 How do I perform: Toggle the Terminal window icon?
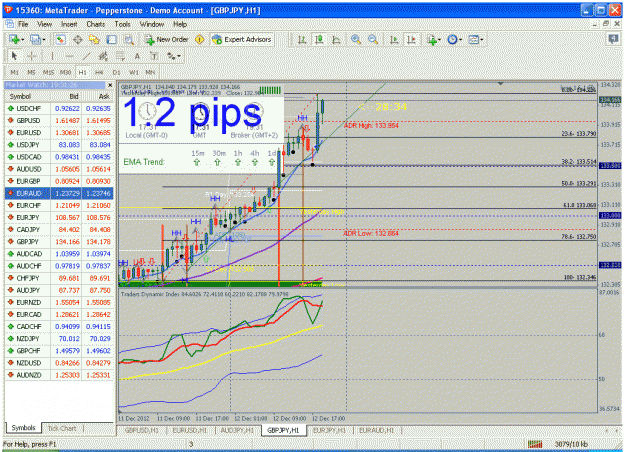[x=112, y=39]
